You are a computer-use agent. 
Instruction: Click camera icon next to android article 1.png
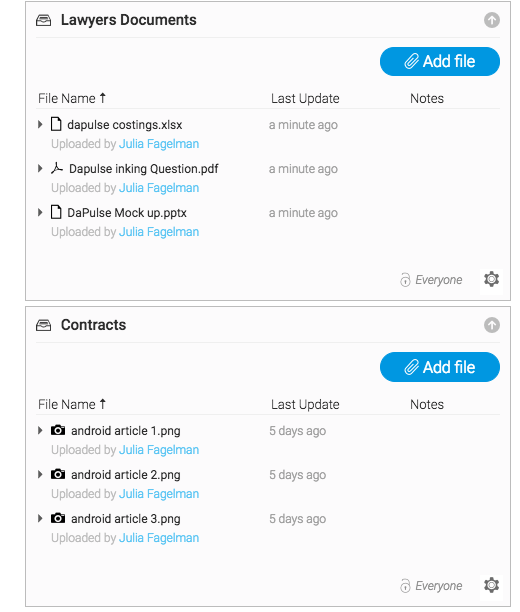point(58,430)
